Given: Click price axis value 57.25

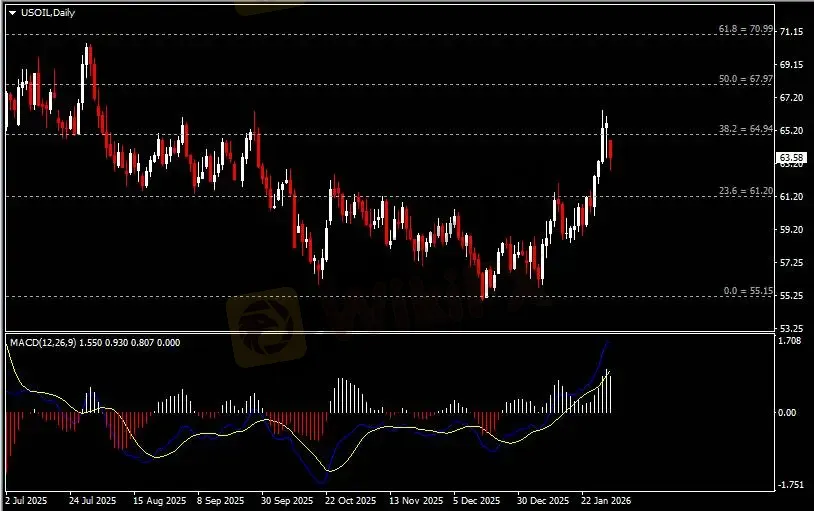Looking at the screenshot, I should (x=791, y=263).
